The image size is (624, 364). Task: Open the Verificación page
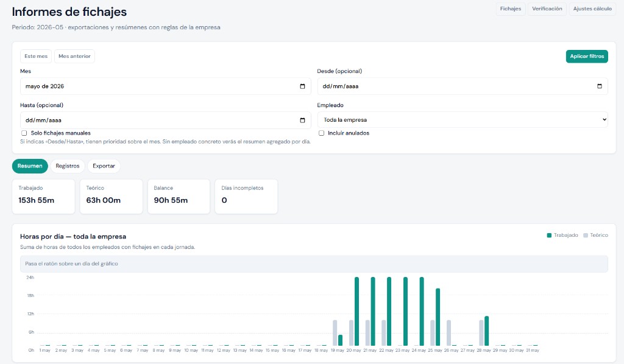coord(547,9)
